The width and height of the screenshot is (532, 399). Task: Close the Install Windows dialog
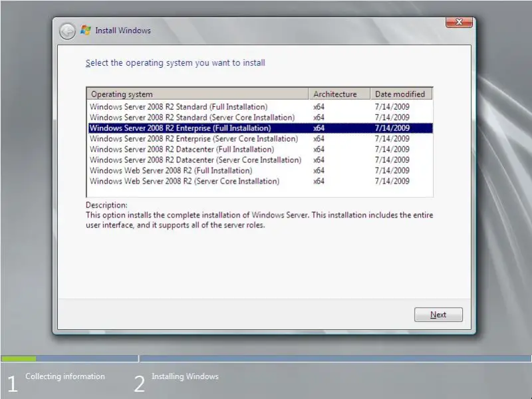[459, 23]
